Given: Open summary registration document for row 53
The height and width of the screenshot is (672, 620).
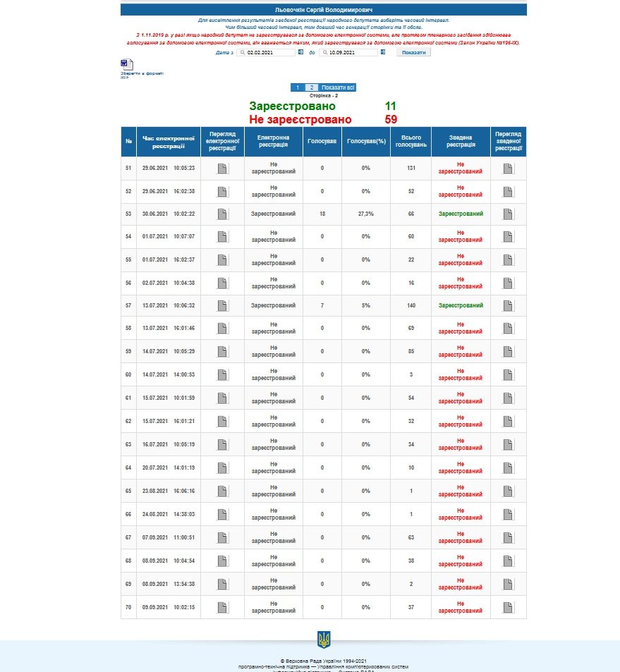Looking at the screenshot, I should [508, 214].
